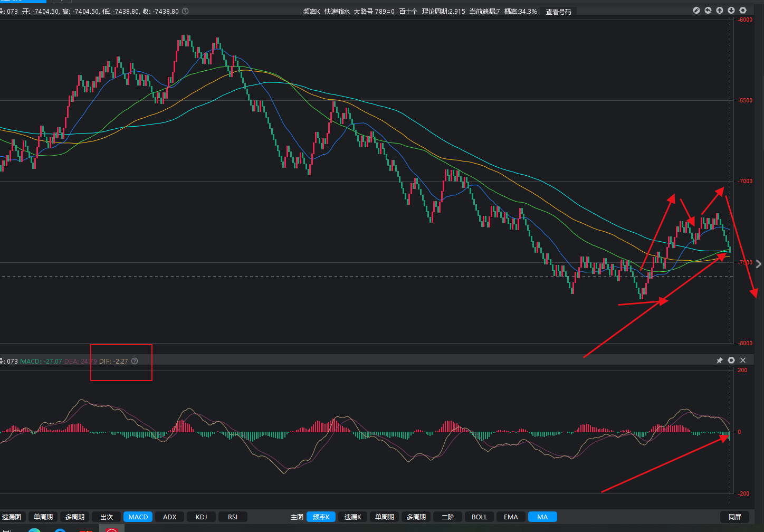
Task: Toggle the 二阶 overlay
Action: pos(447,517)
